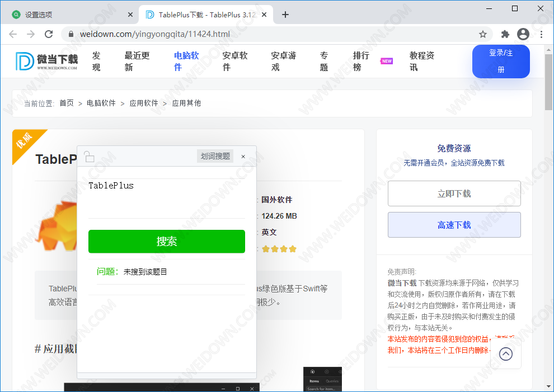The width and height of the screenshot is (554, 392).
Task: Open the Chrome profile avatar
Action: tap(523, 34)
